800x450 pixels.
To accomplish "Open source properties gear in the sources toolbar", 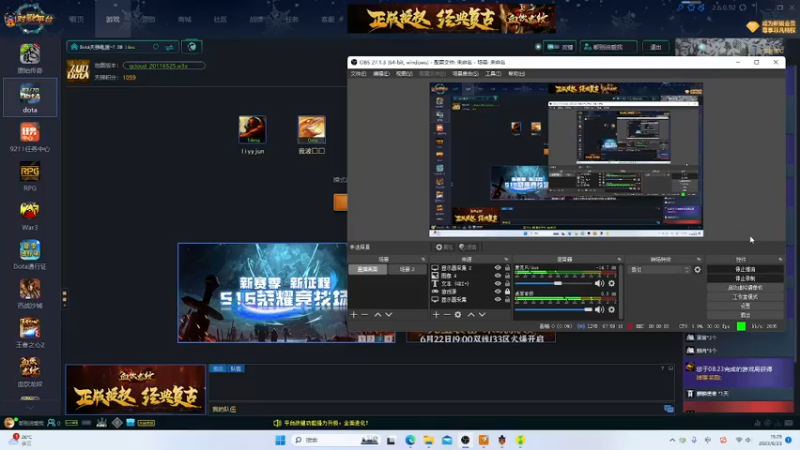I will (x=458, y=314).
